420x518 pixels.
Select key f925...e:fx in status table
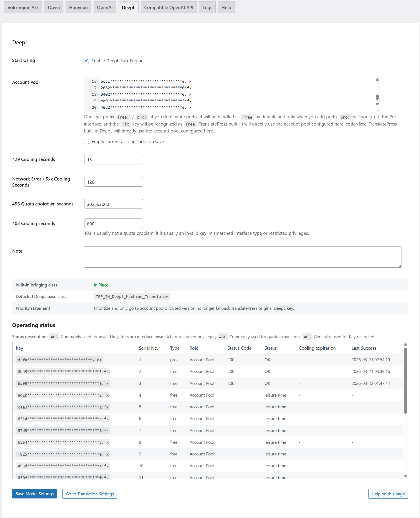tap(63, 454)
